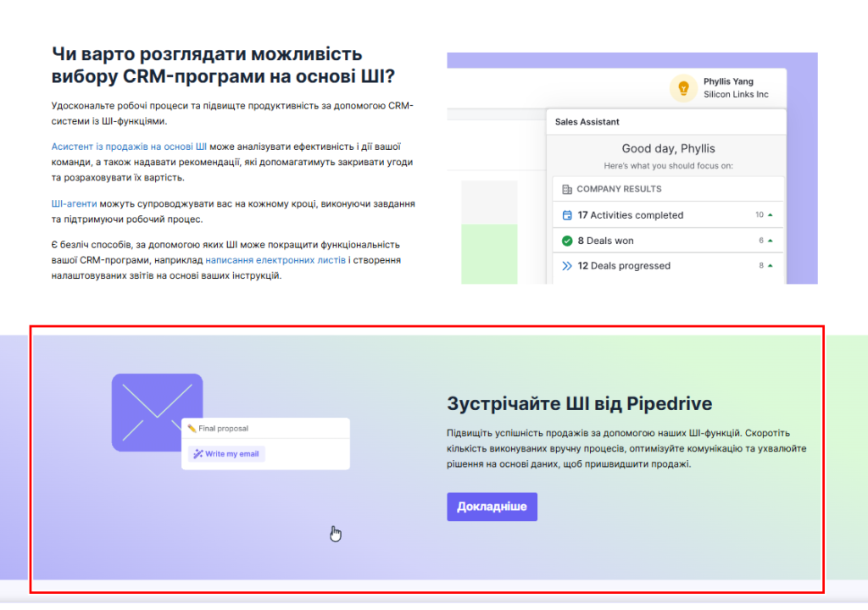
Task: Click the green checkmark icon beside '8 Deals won'
Action: coord(567,241)
